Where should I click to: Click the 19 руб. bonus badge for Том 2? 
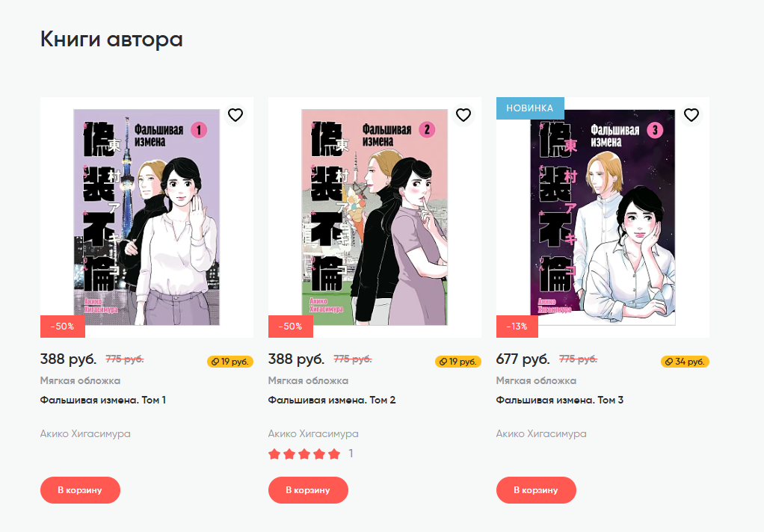(458, 362)
